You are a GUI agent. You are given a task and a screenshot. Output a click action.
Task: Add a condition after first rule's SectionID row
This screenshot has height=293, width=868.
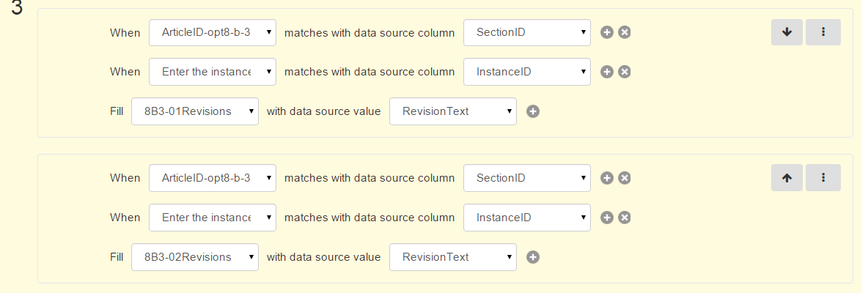[607, 33]
